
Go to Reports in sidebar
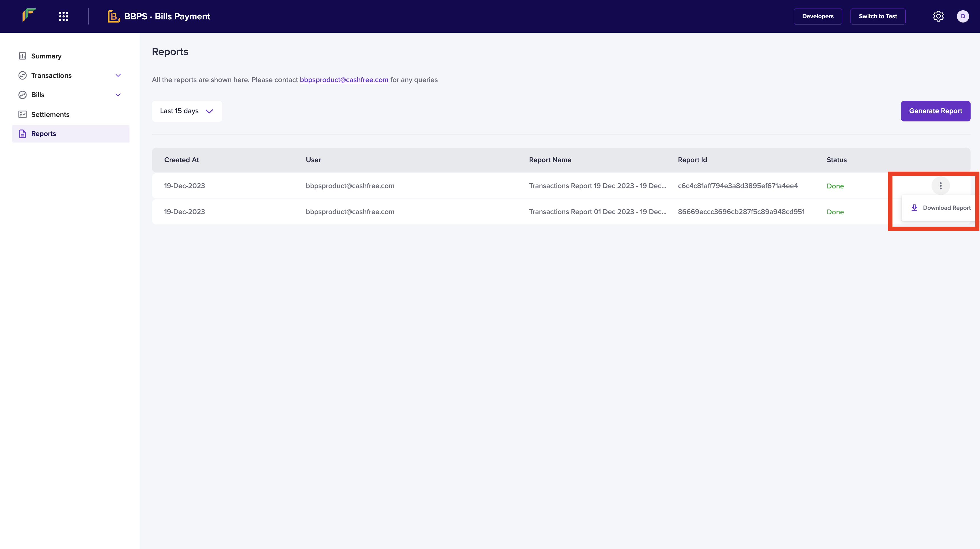coord(43,134)
